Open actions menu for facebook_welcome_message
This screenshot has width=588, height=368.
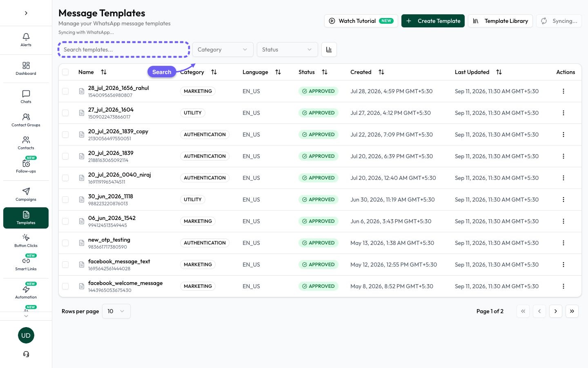(563, 286)
